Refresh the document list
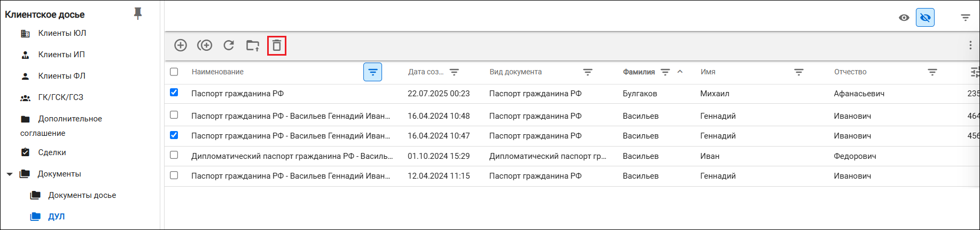The width and height of the screenshot is (980, 230). (229, 45)
